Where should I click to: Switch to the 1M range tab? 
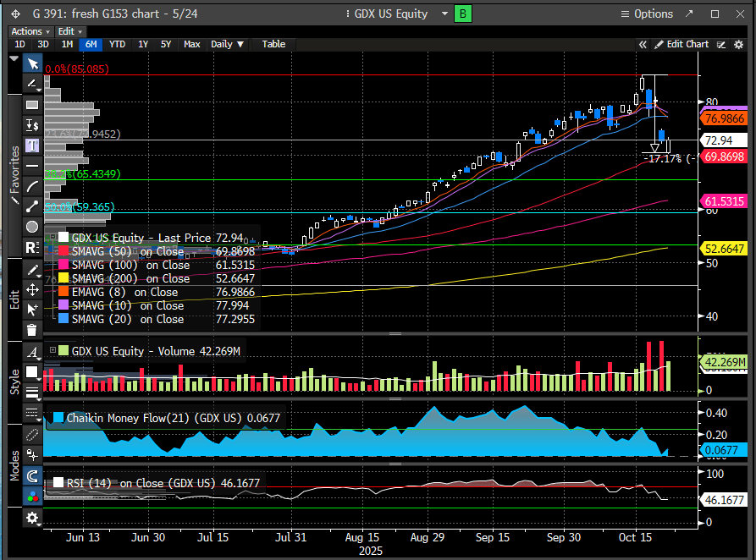pyautogui.click(x=67, y=44)
